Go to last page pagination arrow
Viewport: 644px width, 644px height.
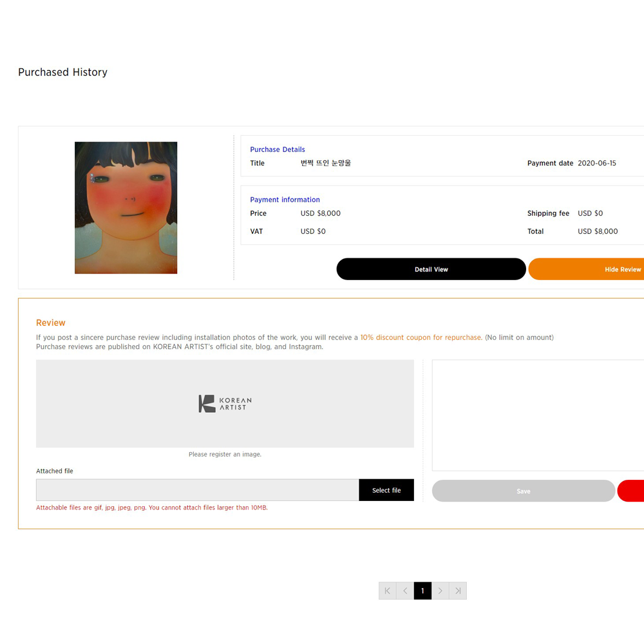click(x=458, y=591)
